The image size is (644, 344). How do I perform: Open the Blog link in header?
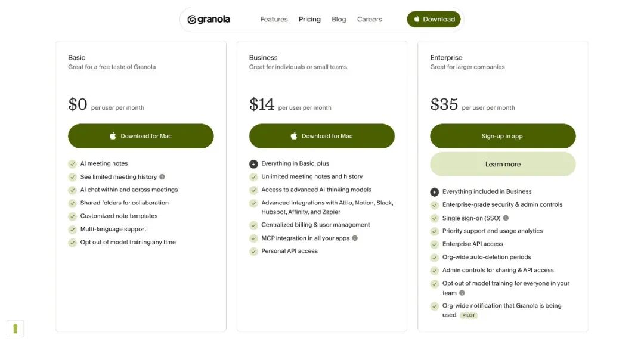point(339,20)
